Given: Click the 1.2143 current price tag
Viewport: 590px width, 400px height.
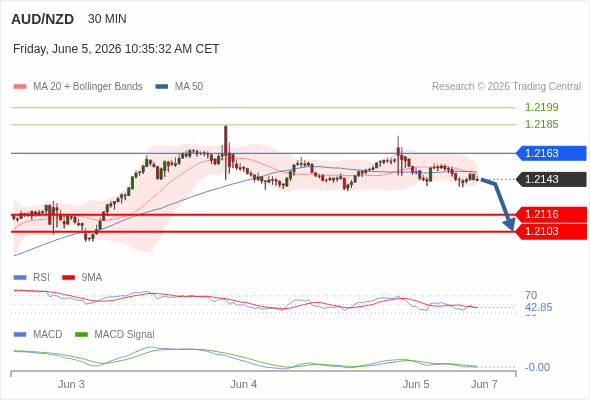Looking at the screenshot, I should (551, 179).
